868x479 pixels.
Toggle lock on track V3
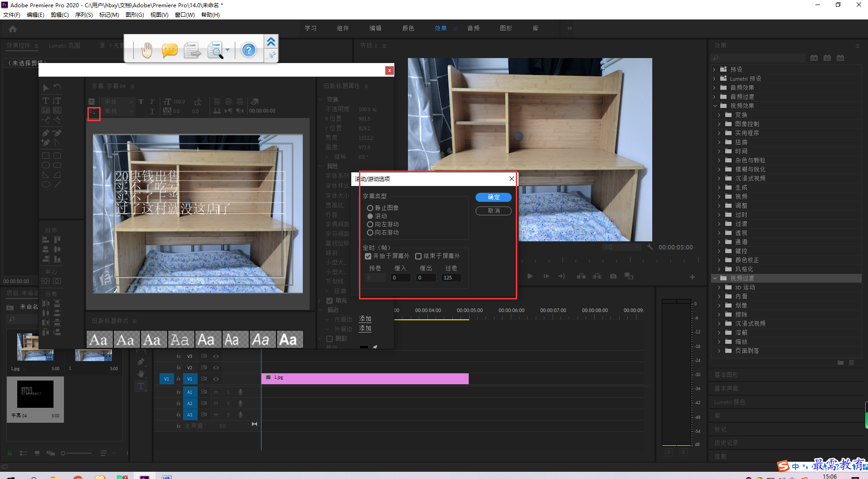[x=179, y=356]
